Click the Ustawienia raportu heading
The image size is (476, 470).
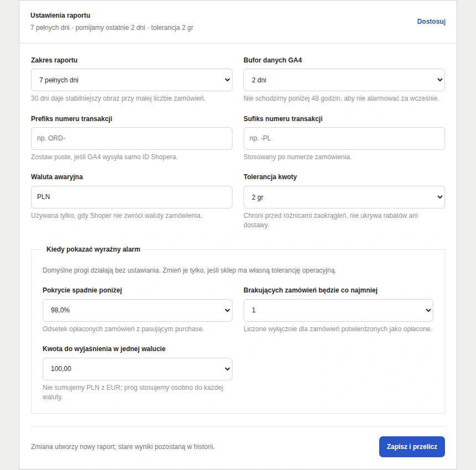point(60,15)
